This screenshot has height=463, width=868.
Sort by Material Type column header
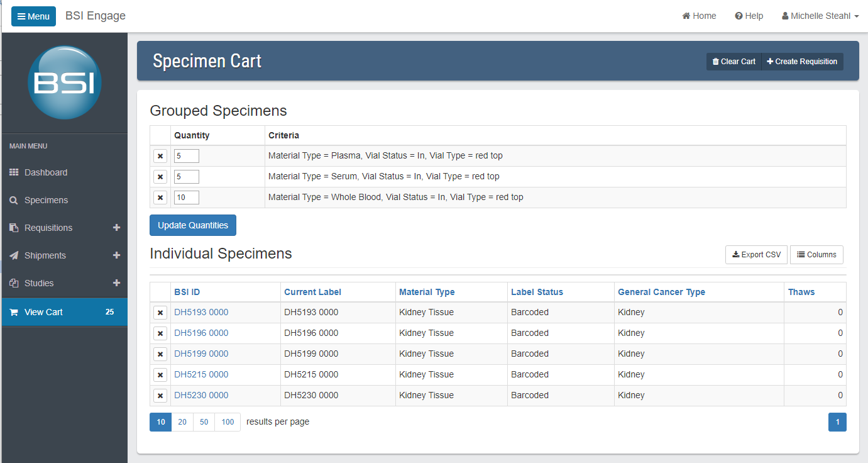pos(427,292)
